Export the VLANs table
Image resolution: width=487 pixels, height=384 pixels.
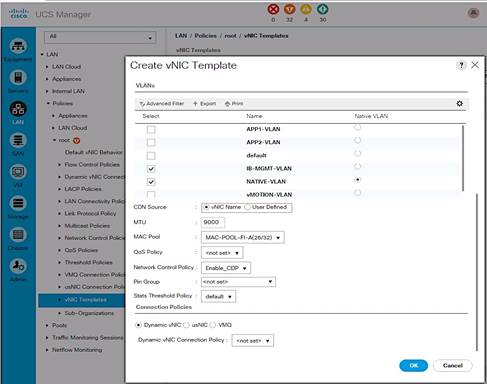click(205, 104)
